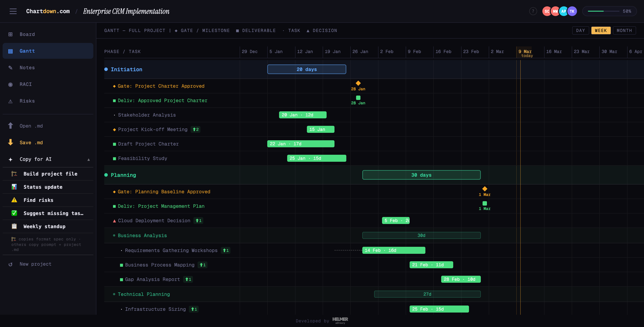Image resolution: width=644 pixels, height=327 pixels.
Task: Click the Notes paperclip icon in sidebar
Action: coord(11,68)
